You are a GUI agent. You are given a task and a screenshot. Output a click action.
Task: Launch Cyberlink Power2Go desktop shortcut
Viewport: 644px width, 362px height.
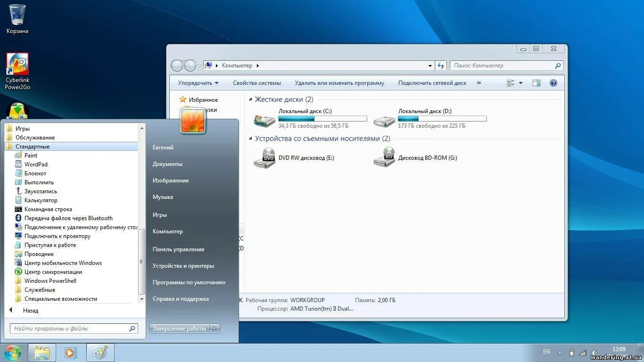click(17, 71)
